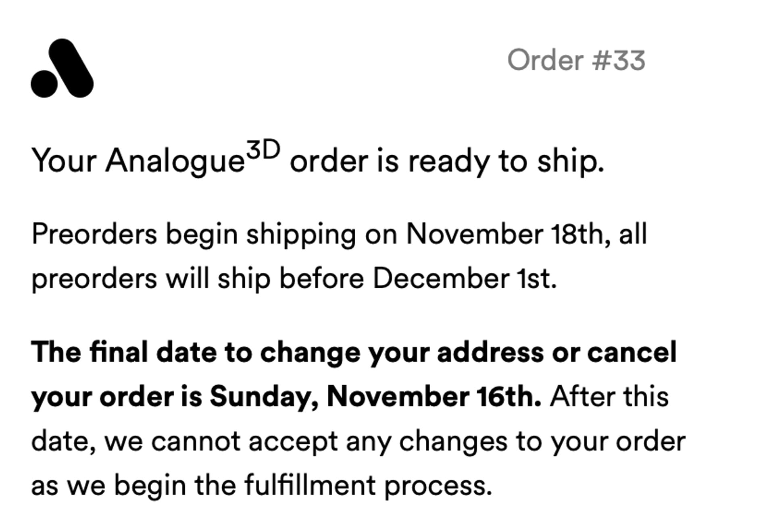
Task: Click the 'December 1st' date text
Action: (x=465, y=278)
